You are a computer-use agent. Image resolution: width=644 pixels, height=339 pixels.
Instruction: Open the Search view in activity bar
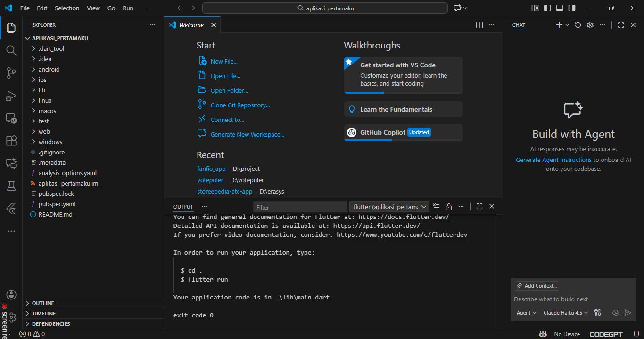coord(11,50)
